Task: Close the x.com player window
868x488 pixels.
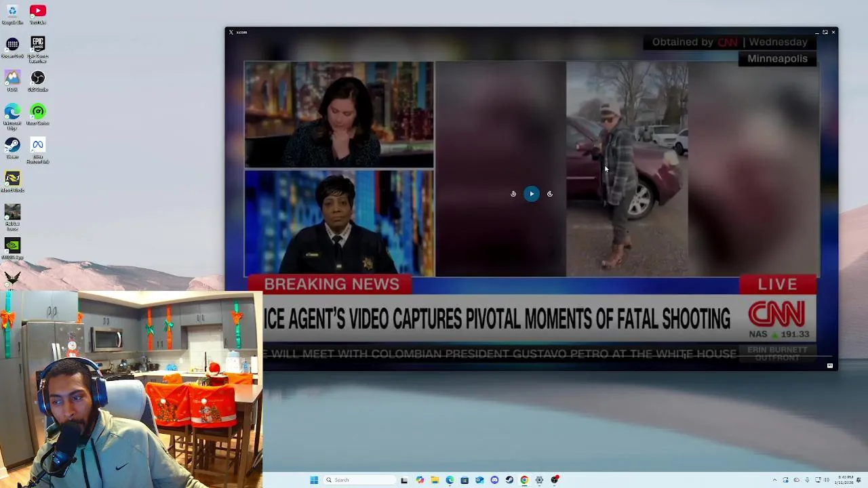Action: [833, 32]
